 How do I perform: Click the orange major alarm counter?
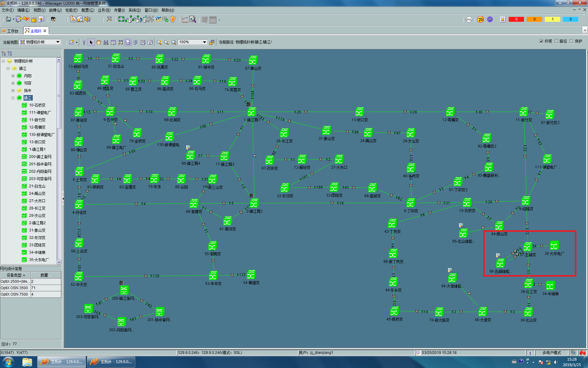click(534, 19)
